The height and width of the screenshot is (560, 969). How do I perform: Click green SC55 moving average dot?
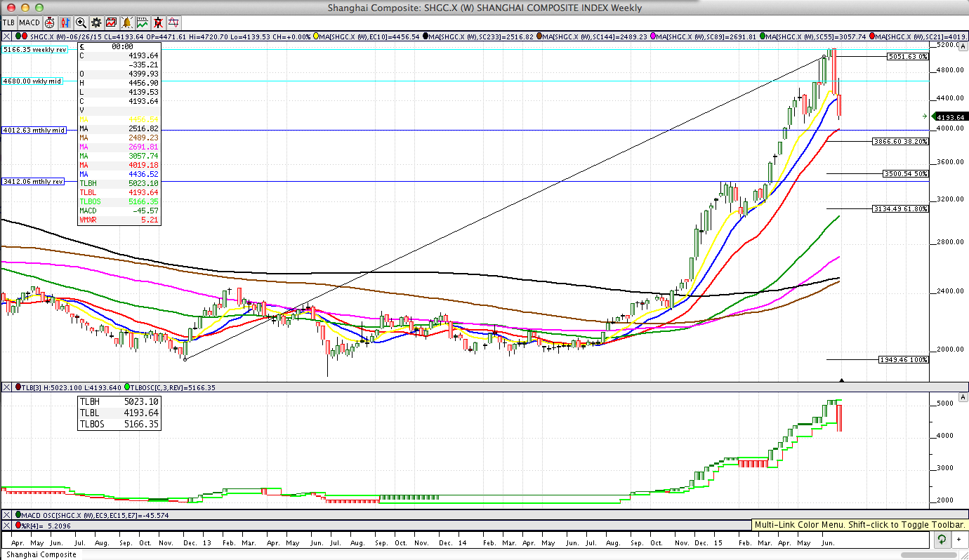(763, 36)
